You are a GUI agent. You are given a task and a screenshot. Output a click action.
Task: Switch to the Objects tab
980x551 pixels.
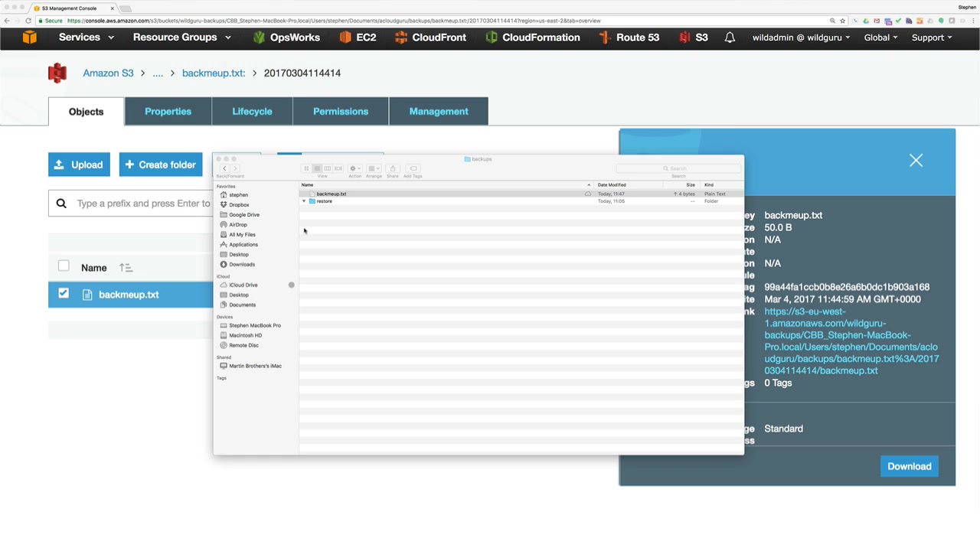click(x=86, y=112)
